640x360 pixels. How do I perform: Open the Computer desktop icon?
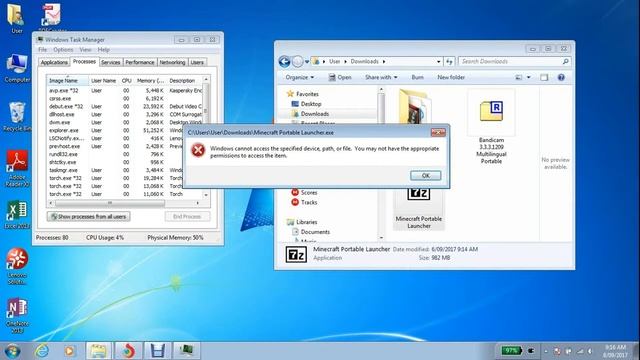[x=17, y=68]
